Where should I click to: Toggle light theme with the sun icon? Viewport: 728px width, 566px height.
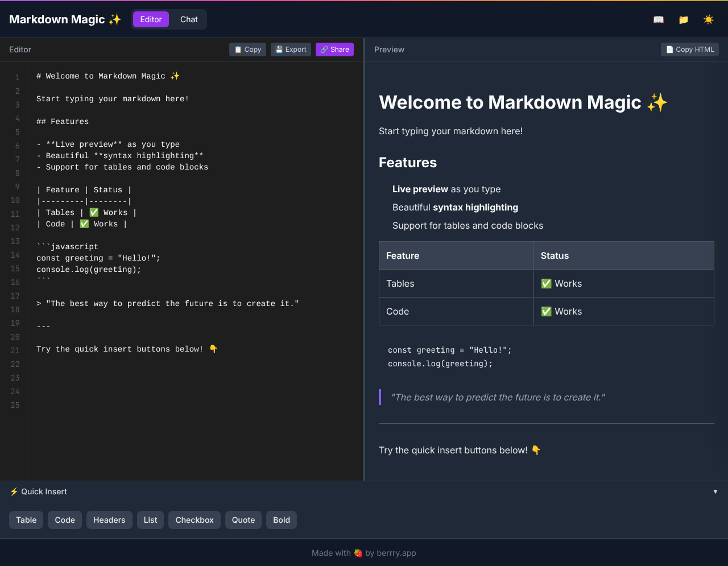tap(709, 19)
